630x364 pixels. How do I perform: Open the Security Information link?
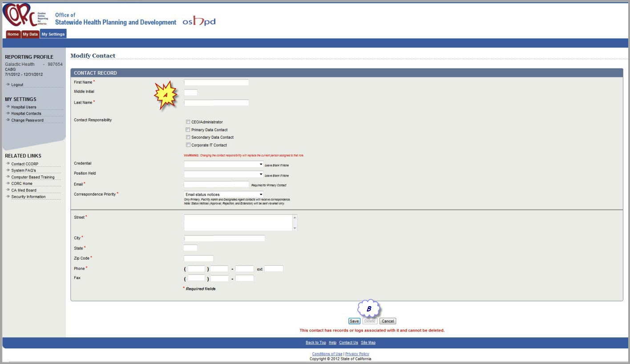coord(28,196)
